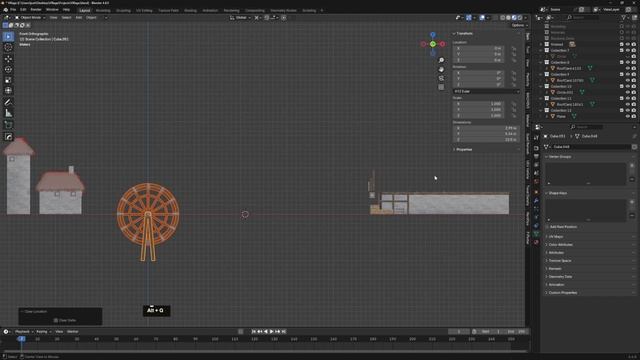
Task: Hide Collection 8 with eye icon
Action: (x=628, y=62)
